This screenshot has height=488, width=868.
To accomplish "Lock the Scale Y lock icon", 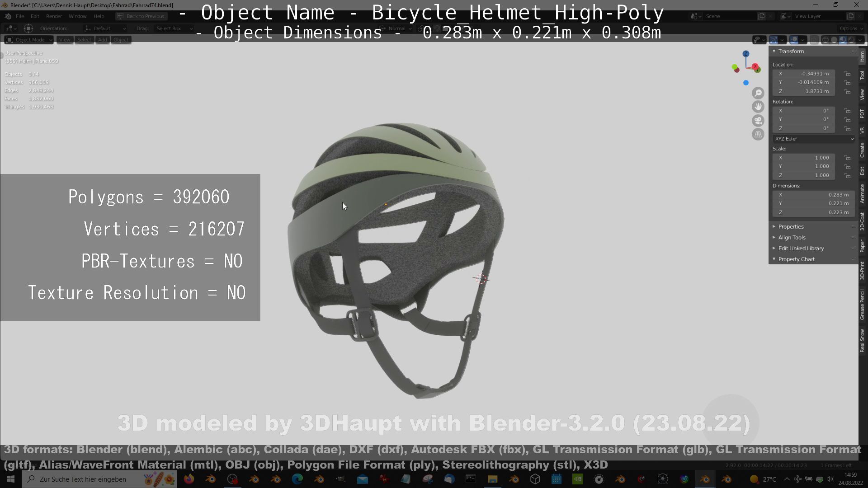I will 848,166.
